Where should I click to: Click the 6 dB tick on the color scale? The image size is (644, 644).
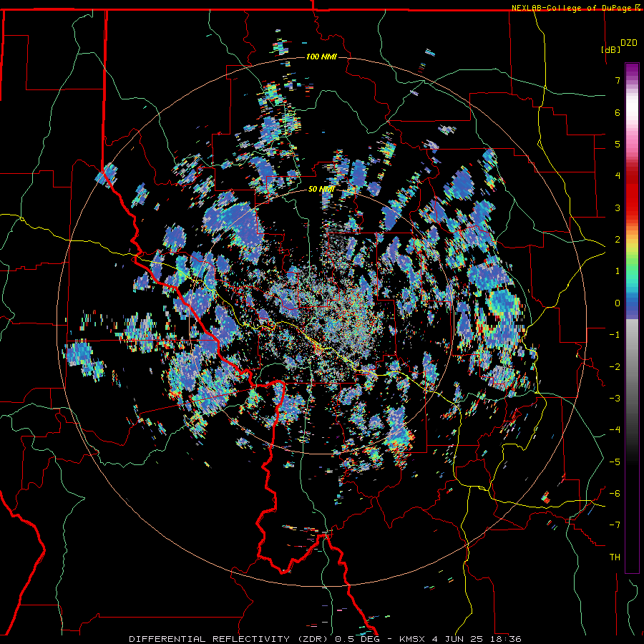point(618,112)
